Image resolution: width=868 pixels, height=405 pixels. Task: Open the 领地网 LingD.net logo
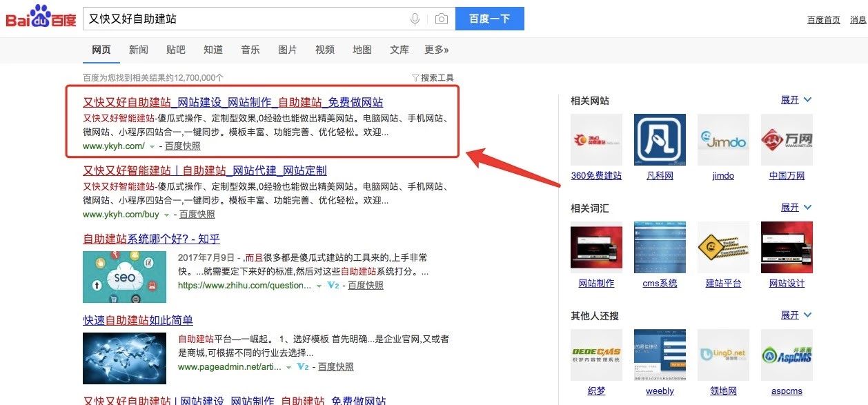click(723, 355)
